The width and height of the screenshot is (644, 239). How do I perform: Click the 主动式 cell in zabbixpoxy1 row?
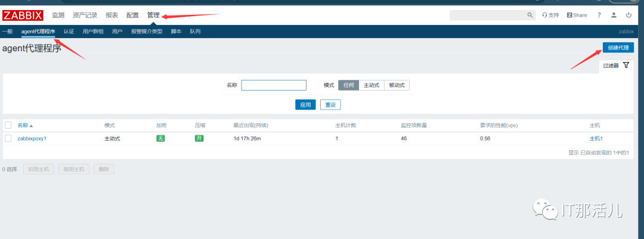tap(112, 138)
